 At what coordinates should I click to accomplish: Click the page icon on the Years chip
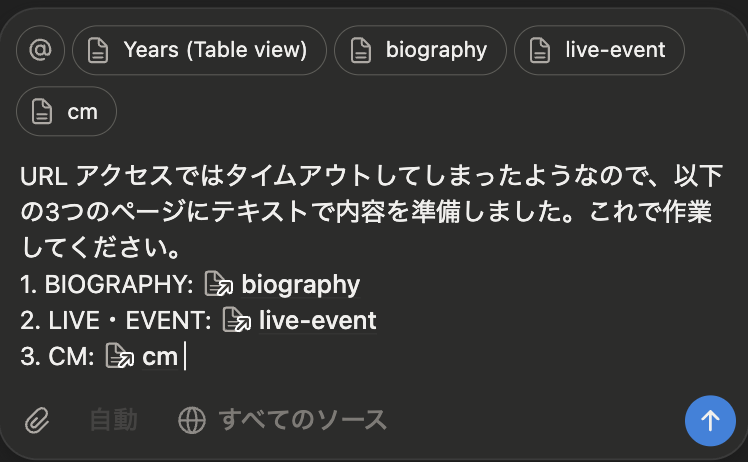[x=98, y=50]
